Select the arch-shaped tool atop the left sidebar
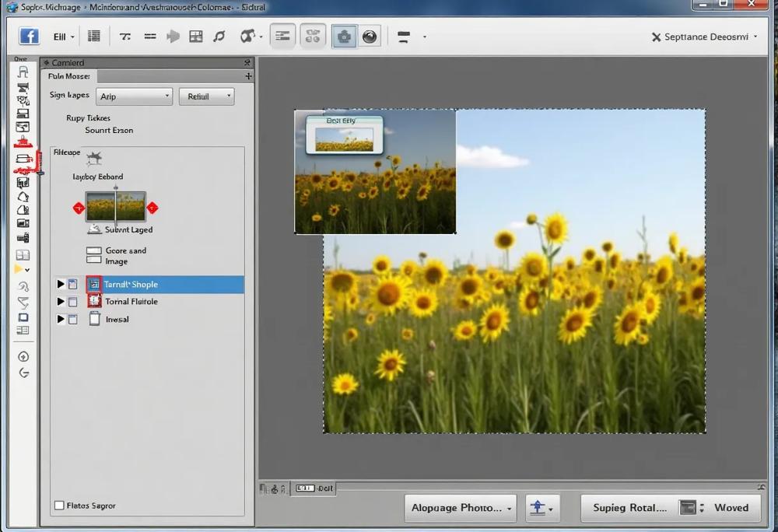 coord(23,72)
